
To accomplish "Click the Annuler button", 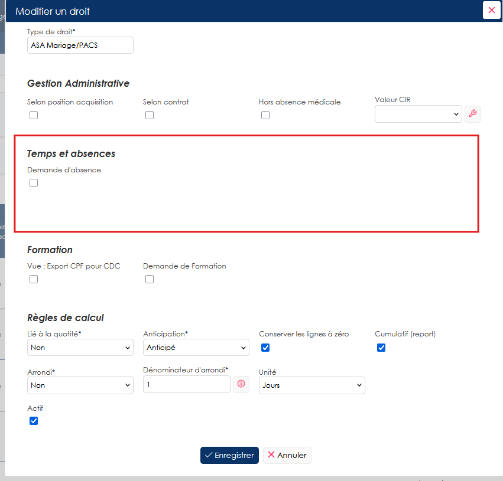I will 287,455.
